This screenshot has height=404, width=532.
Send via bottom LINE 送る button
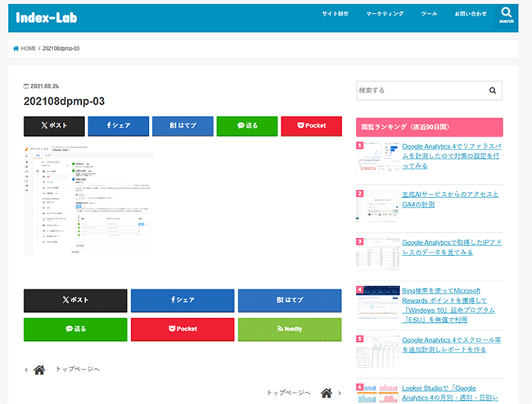75,330
